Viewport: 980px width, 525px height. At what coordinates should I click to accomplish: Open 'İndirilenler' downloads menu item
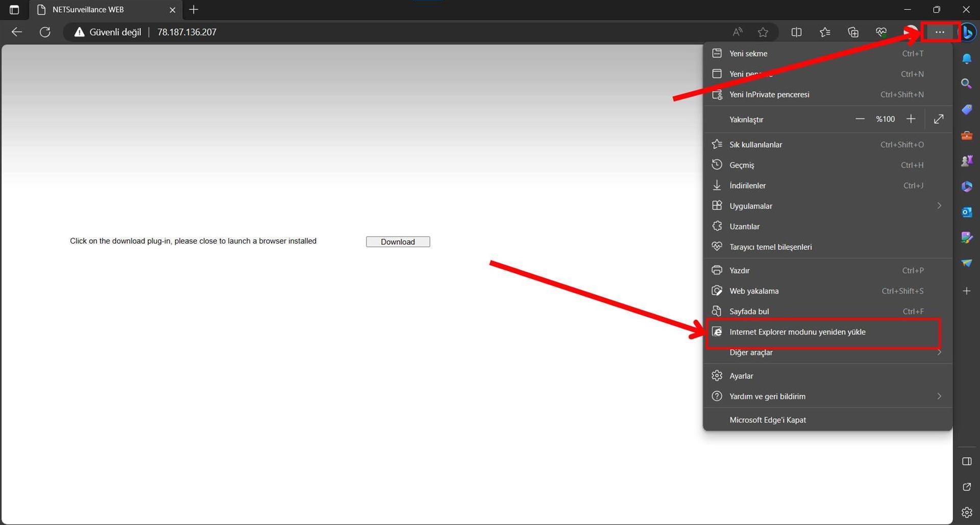coord(827,185)
